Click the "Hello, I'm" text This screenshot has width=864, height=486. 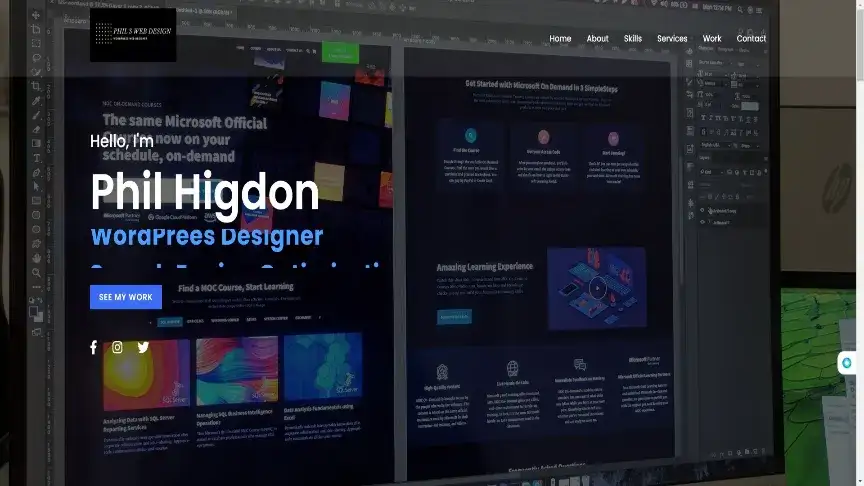[122, 141]
